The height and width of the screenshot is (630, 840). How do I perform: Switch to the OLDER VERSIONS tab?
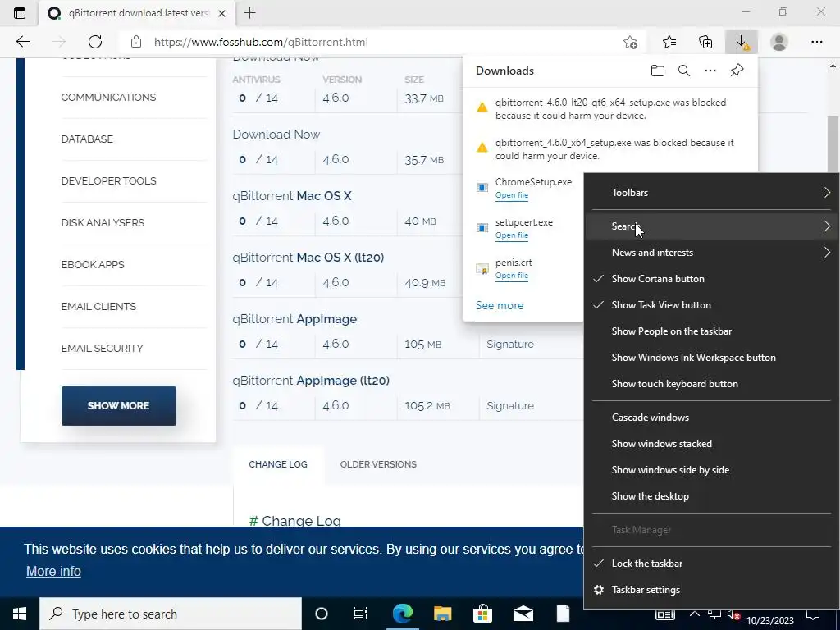click(x=378, y=464)
